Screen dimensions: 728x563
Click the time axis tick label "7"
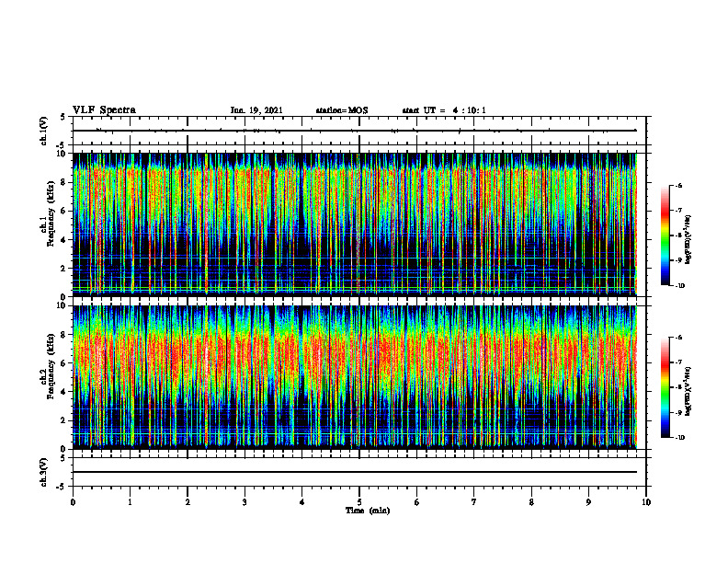pyautogui.click(x=474, y=502)
